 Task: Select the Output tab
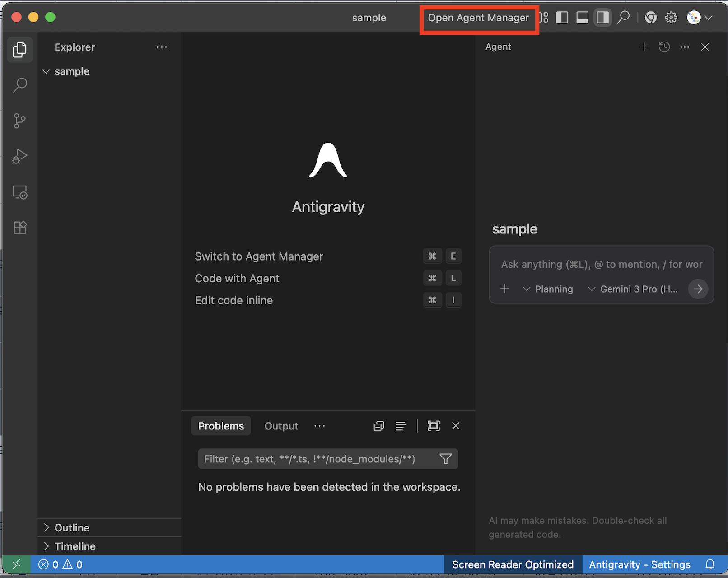(281, 426)
